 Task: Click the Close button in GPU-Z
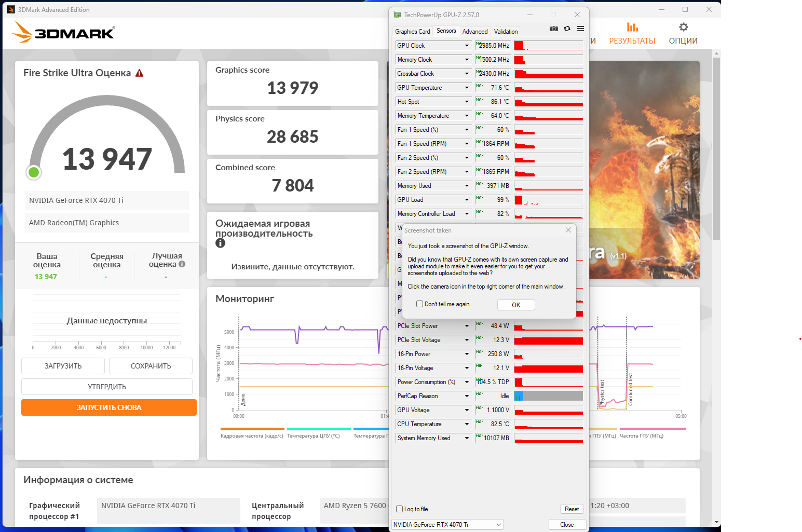[567, 525]
